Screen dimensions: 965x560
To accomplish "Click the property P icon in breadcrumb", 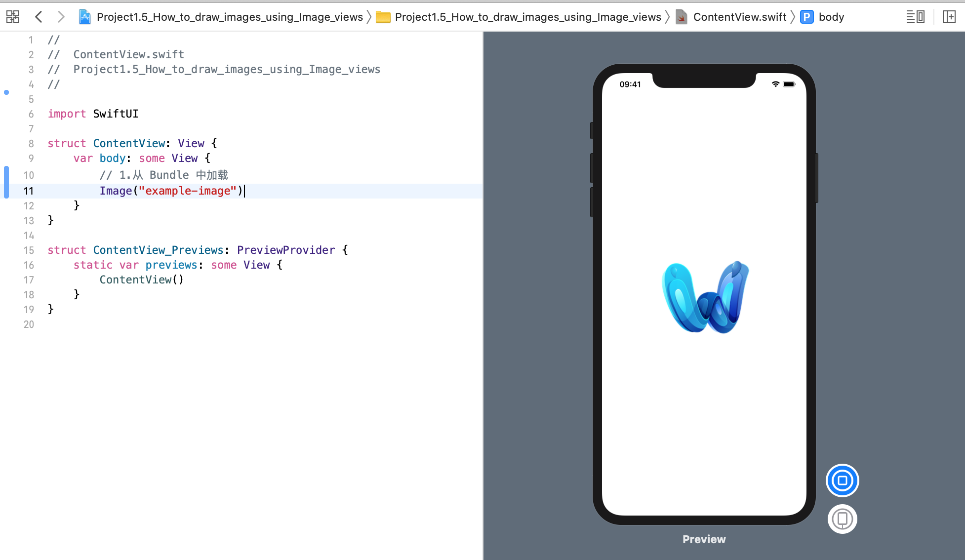I will [x=807, y=17].
